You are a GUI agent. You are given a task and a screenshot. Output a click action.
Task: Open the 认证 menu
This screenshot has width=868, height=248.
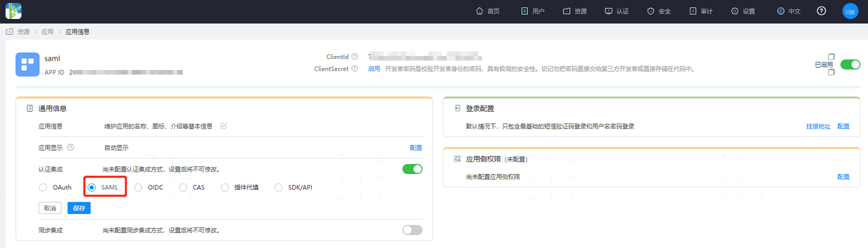(x=616, y=12)
